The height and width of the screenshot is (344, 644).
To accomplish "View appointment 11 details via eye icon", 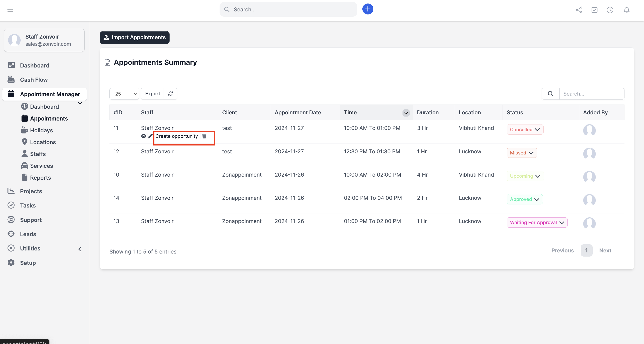I will point(143,136).
